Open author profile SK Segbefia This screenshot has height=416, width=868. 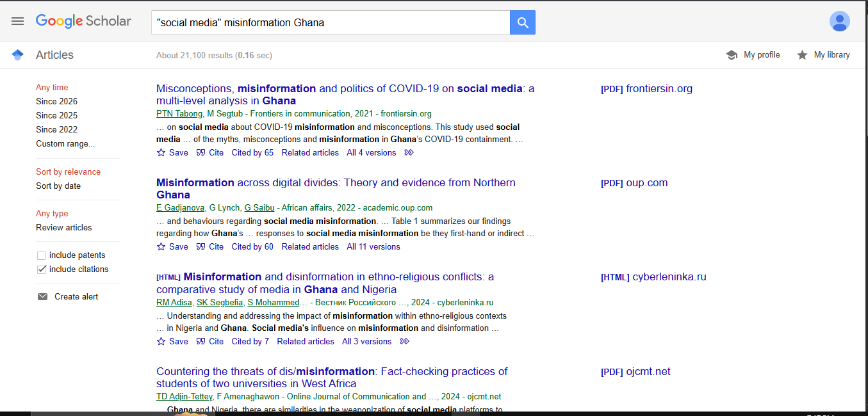(x=220, y=302)
